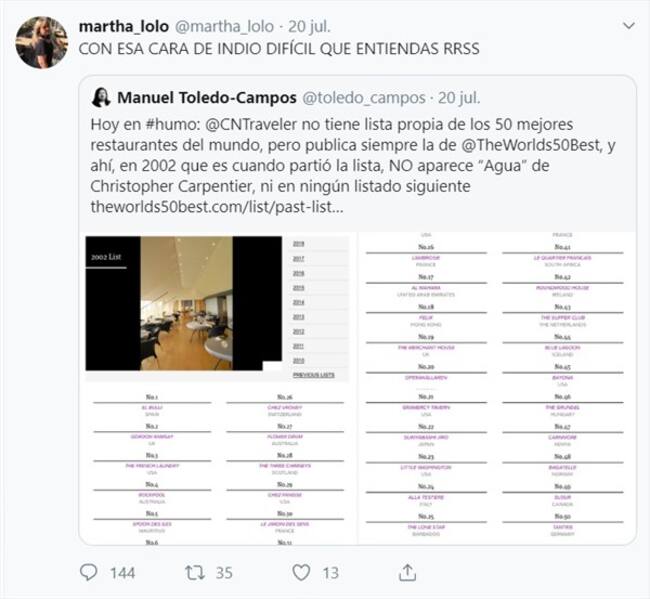Like the tweet with the heart icon
This screenshot has width=650, height=599.
pos(301,572)
